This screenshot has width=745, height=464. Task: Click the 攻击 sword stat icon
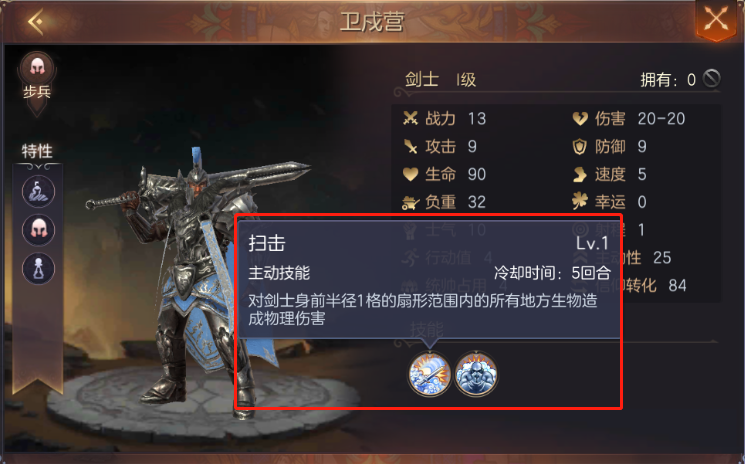411,146
